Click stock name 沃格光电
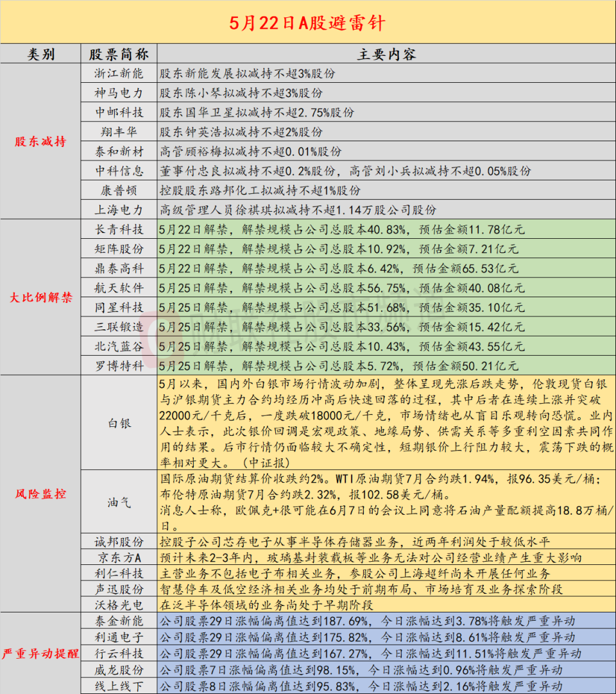The width and height of the screenshot is (616, 694). click(x=119, y=605)
